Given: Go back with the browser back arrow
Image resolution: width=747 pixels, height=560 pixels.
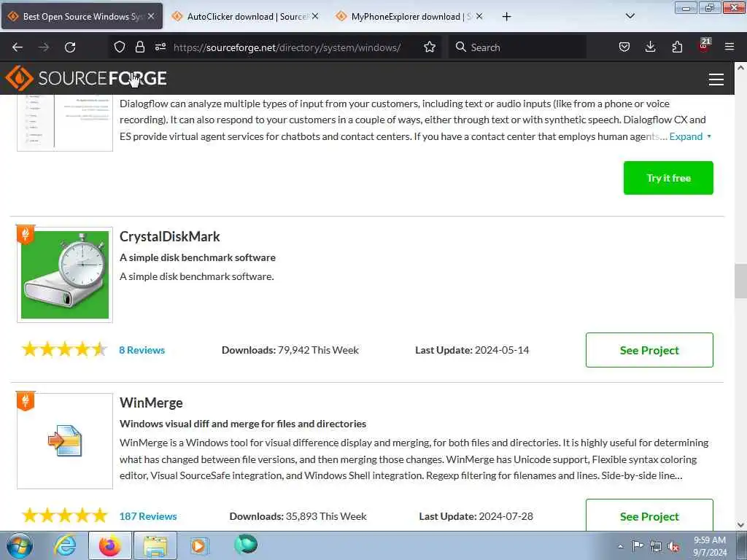Looking at the screenshot, I should point(18,47).
